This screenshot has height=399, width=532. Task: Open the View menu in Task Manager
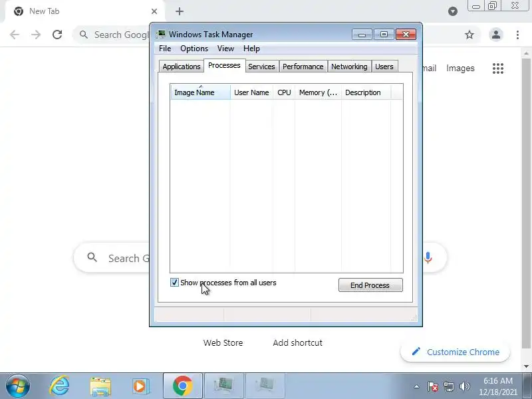225,49
